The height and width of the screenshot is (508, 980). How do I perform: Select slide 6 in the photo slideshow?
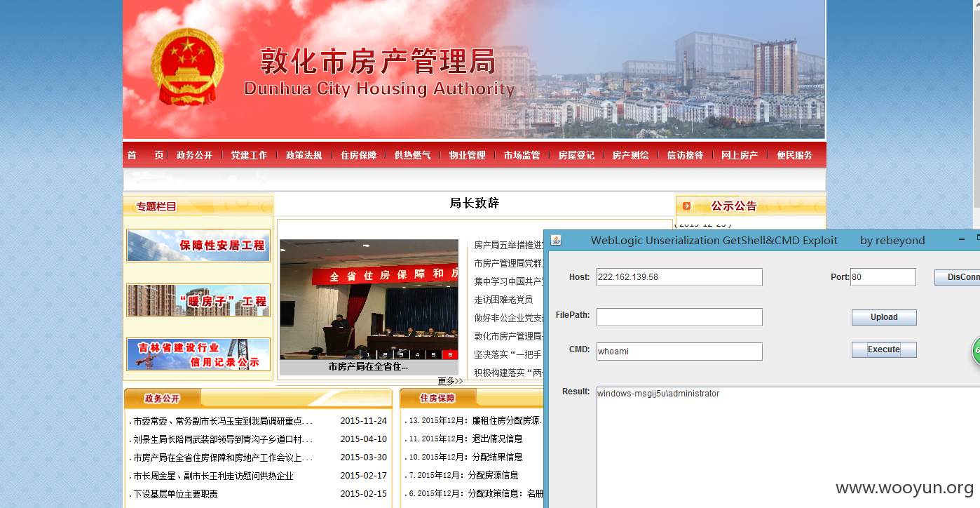[451, 354]
